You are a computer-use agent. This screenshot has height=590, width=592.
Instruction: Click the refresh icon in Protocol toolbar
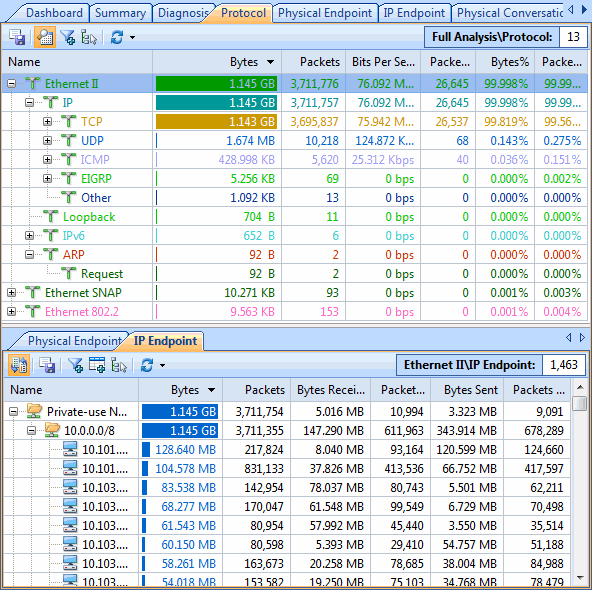tap(117, 37)
